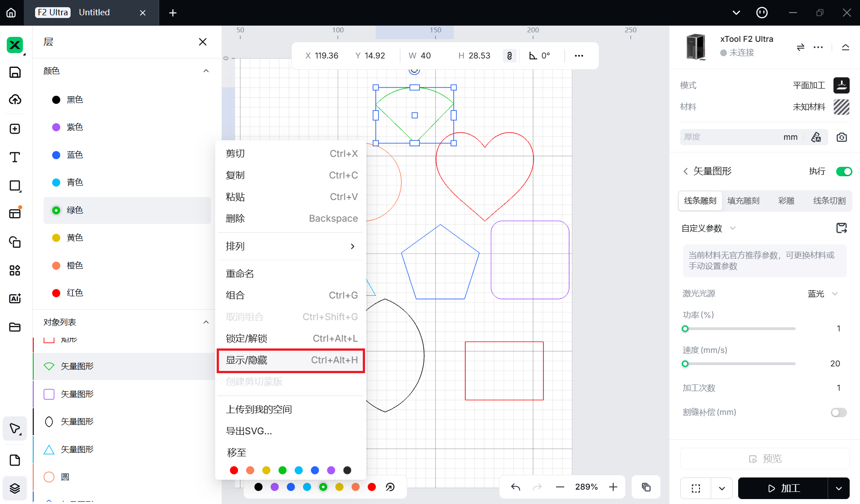Click the cloud upload icon

15,100
